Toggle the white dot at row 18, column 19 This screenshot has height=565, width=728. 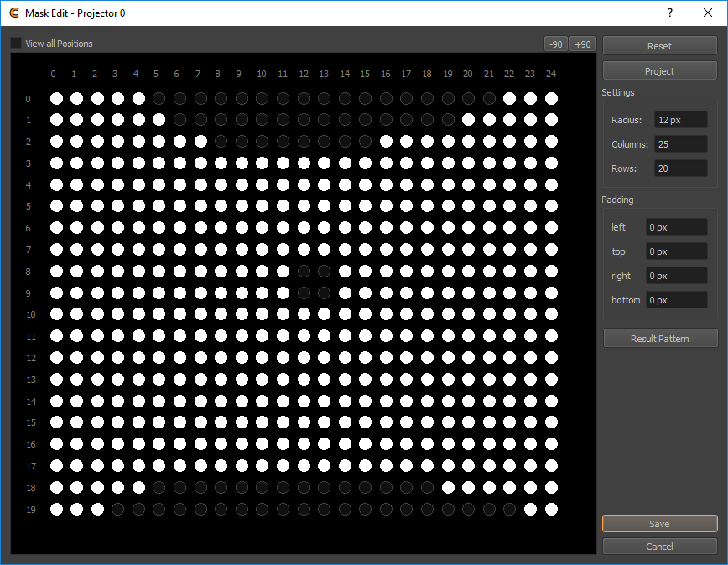pos(448,488)
